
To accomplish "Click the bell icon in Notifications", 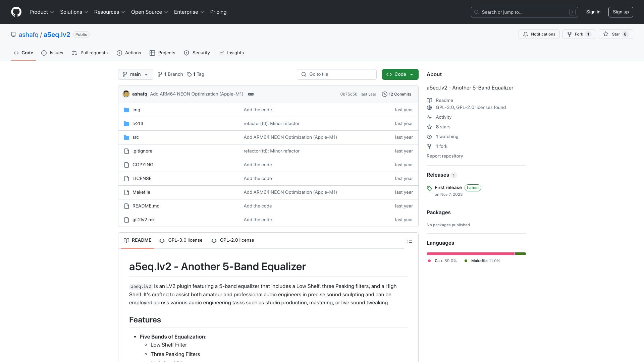I will coord(526,34).
